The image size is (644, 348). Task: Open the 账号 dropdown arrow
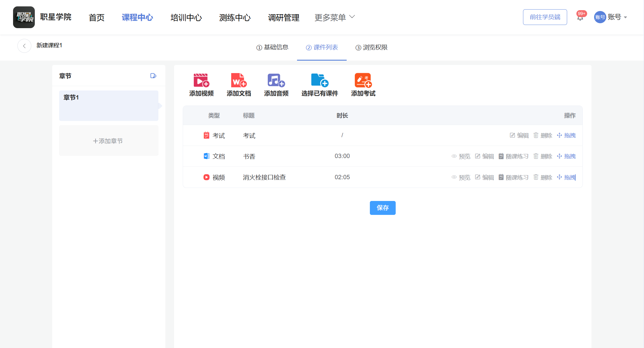pos(625,17)
